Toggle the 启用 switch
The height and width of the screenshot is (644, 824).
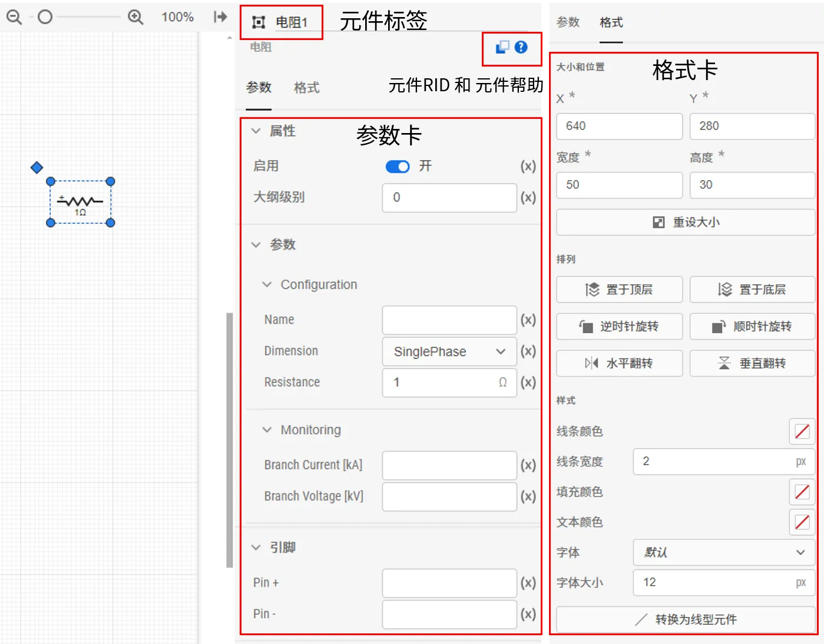pyautogui.click(x=398, y=167)
